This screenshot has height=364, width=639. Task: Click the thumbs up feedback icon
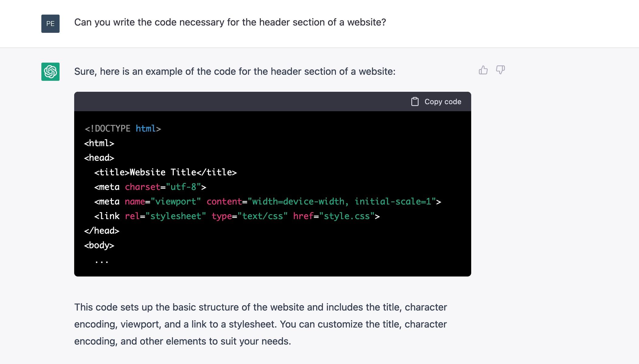point(483,70)
